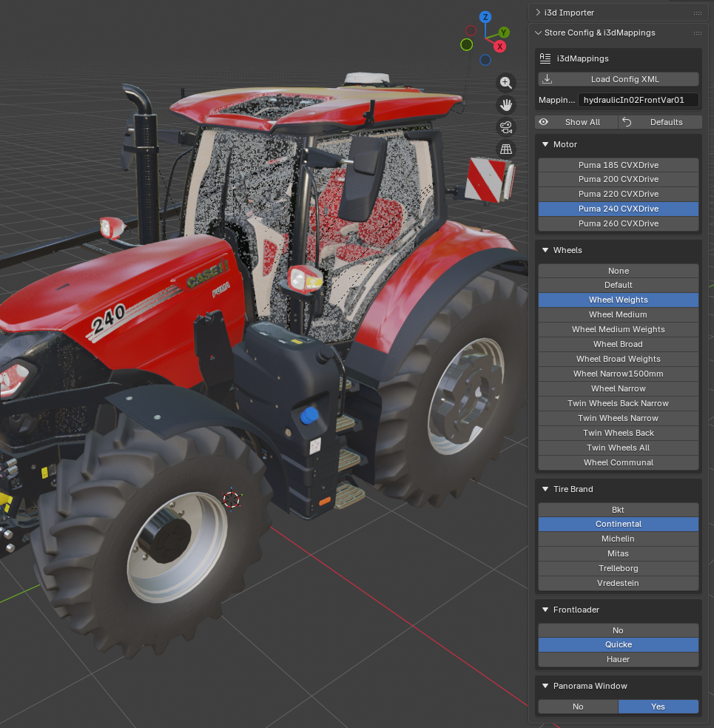Click the Load Config XML download icon
714x728 pixels.
click(548, 79)
